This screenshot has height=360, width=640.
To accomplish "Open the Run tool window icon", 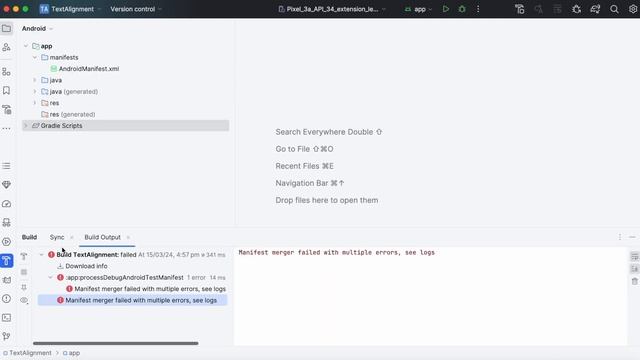I will pos(7,242).
